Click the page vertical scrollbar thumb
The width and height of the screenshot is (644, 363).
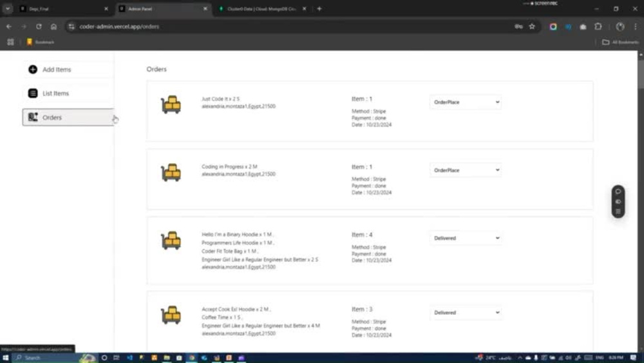(641, 73)
